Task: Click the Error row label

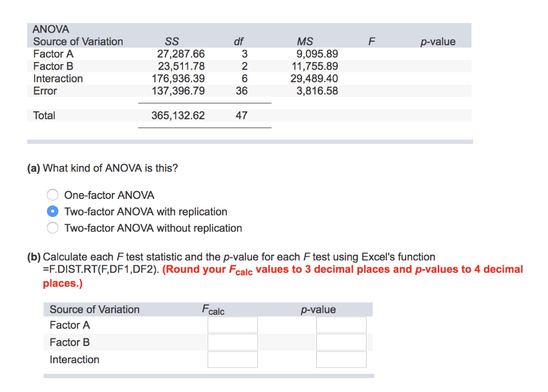Action: point(45,91)
